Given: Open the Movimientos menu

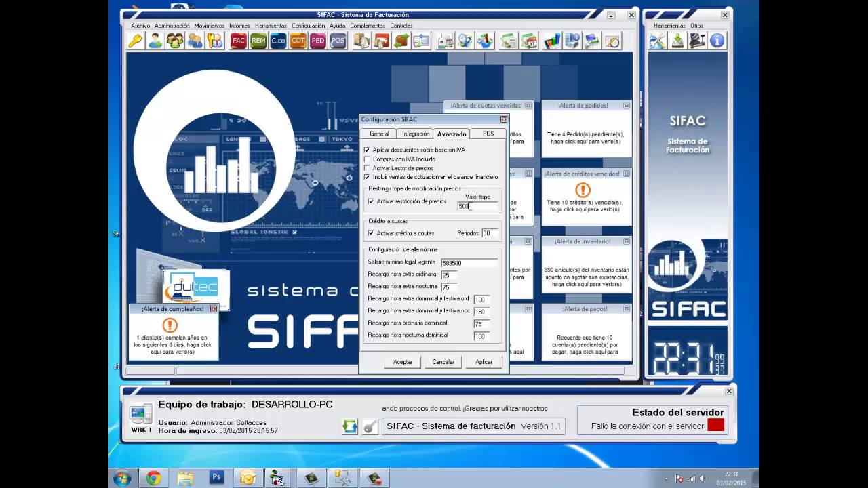Looking at the screenshot, I should pos(210,26).
